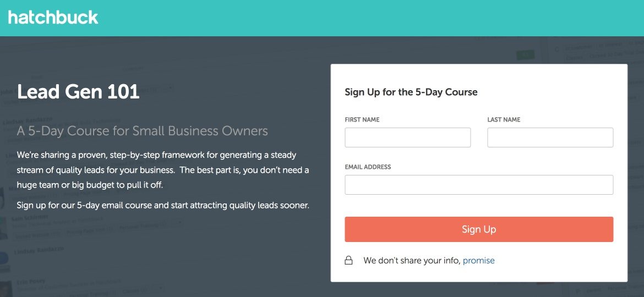The height and width of the screenshot is (297, 644).
Task: Click the LAST NAME field label
Action: point(504,119)
